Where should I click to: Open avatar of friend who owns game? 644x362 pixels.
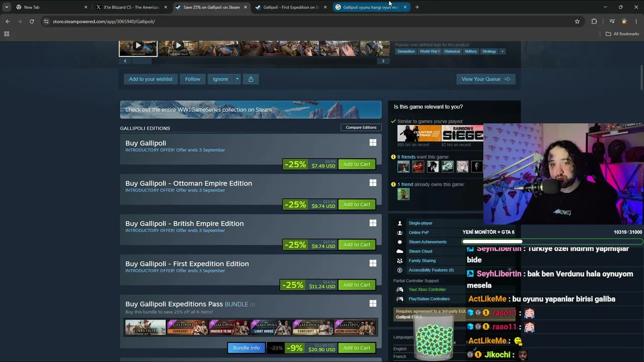click(404, 194)
